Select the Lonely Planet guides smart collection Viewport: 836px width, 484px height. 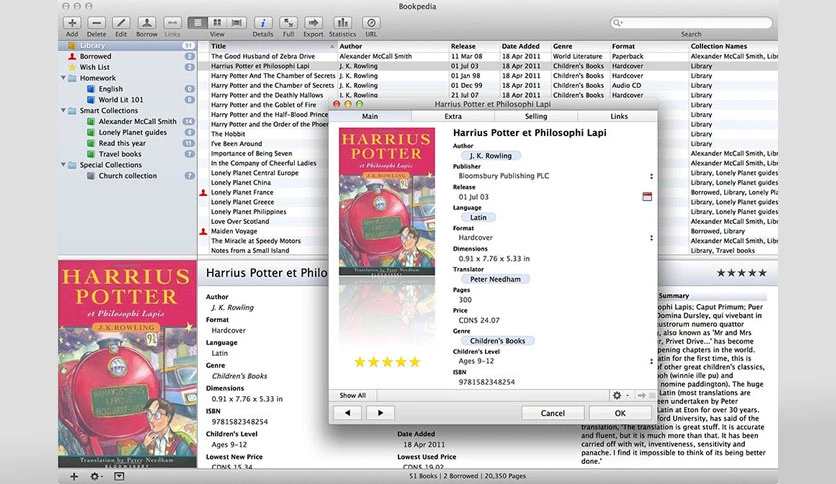127,132
